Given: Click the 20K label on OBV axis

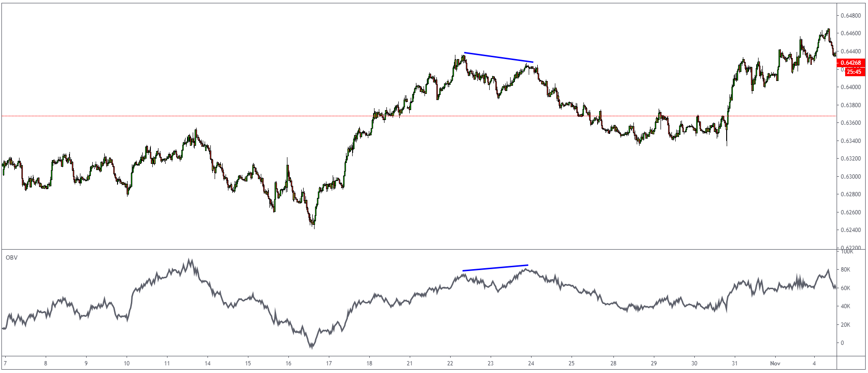Looking at the screenshot, I should pyautogui.click(x=845, y=325).
